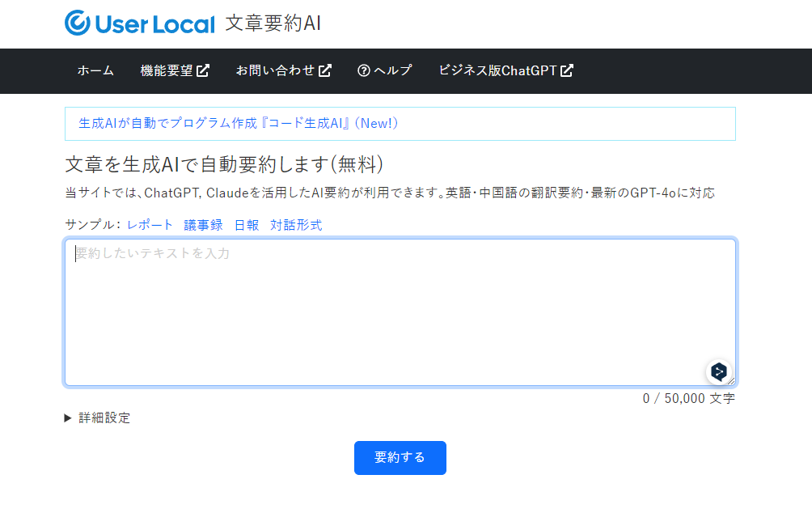
Task: Select the ホーム navigation item
Action: click(x=95, y=70)
